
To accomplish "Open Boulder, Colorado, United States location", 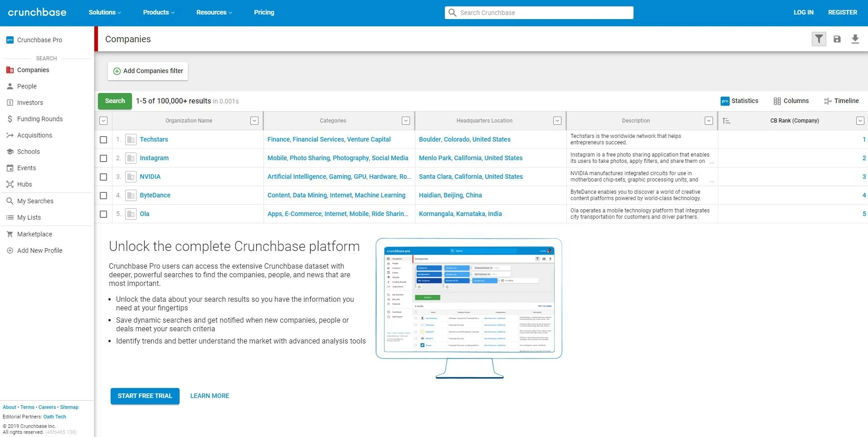I will (464, 139).
